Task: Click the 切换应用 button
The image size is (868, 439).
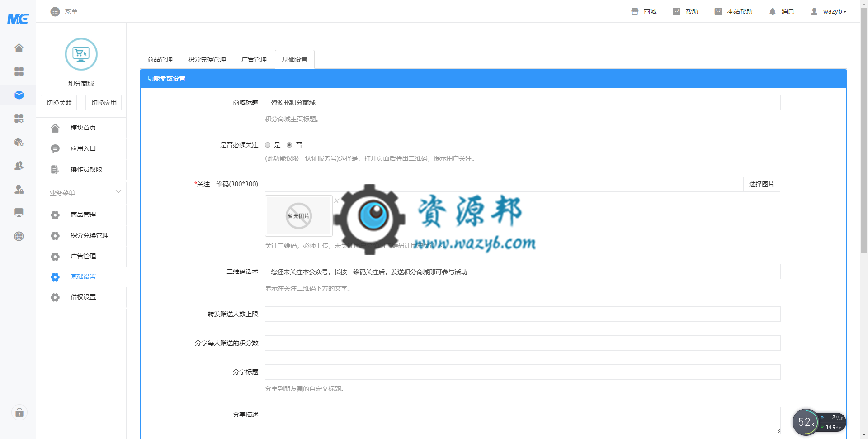Action: [x=104, y=103]
